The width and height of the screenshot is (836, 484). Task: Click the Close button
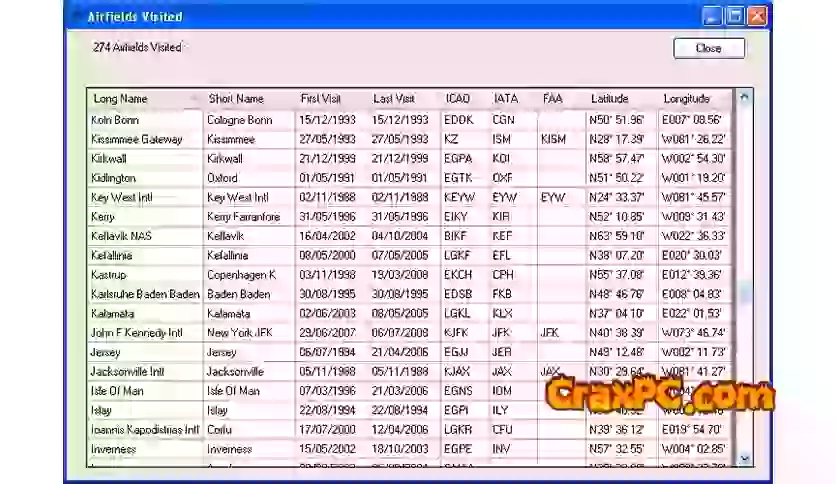[708, 48]
